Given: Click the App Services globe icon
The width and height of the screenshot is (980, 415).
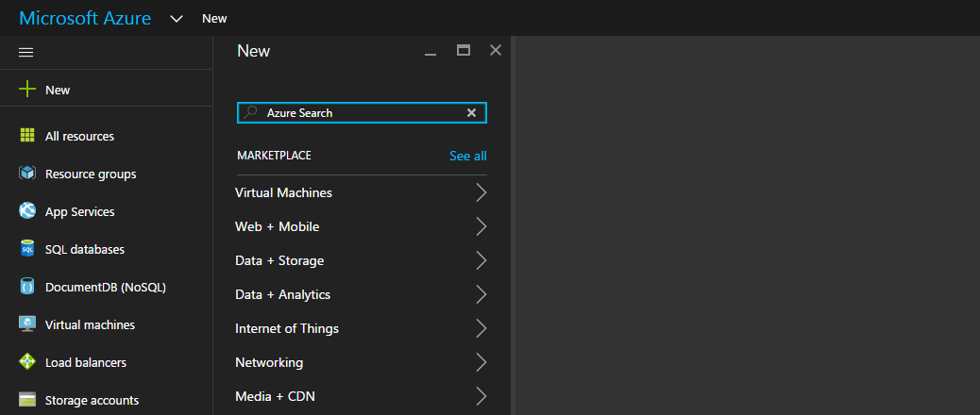Looking at the screenshot, I should pyautogui.click(x=27, y=211).
